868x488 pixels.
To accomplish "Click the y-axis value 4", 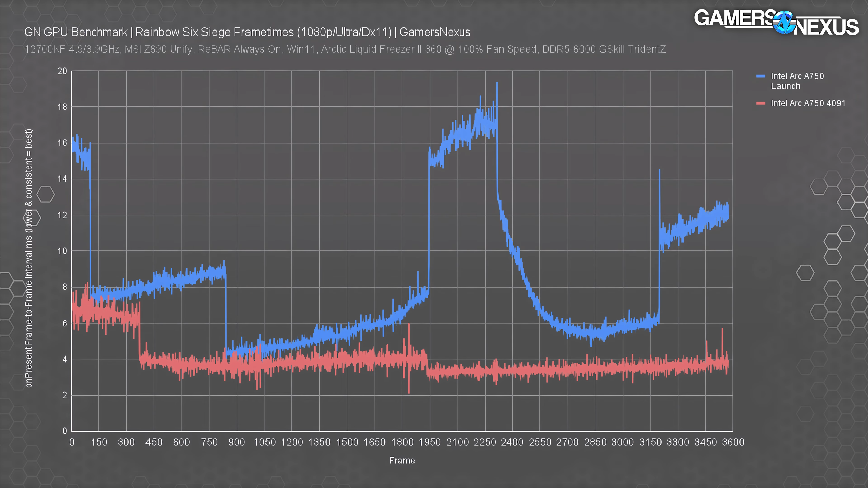I will [65, 359].
